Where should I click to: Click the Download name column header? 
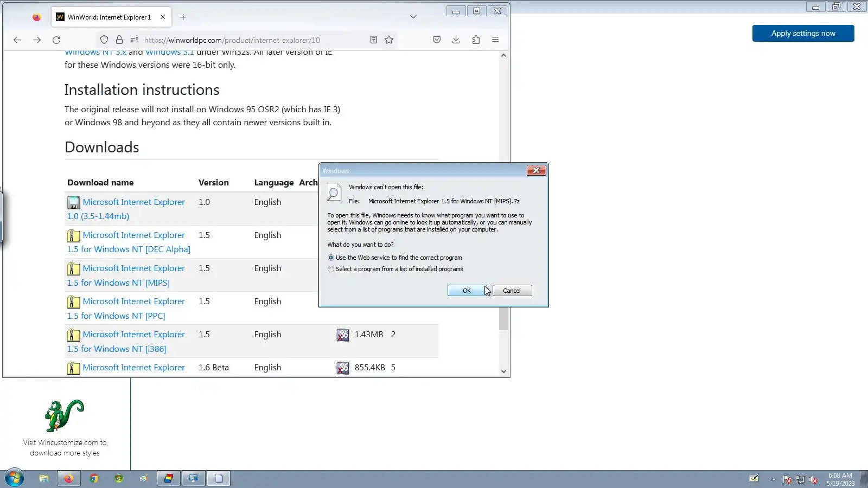(100, 183)
